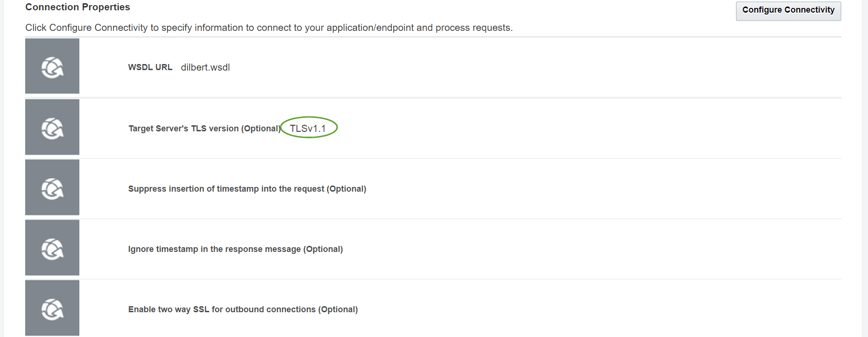868x337 pixels.
Task: Click Enable two way SSL for outbound connections
Action: click(243, 309)
